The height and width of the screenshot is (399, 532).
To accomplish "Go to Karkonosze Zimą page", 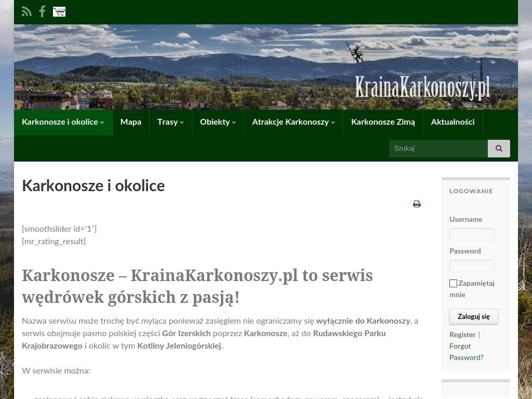I will point(383,122).
